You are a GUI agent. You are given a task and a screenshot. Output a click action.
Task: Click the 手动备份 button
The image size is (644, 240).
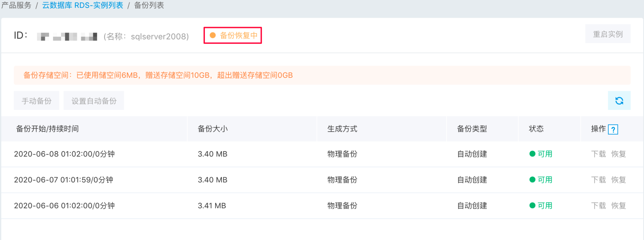coord(37,101)
